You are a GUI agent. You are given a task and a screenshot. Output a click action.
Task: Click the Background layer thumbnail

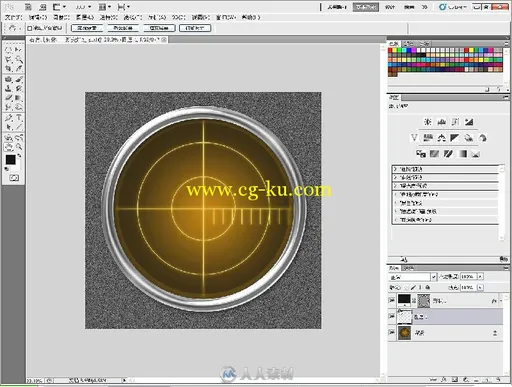pyautogui.click(x=404, y=333)
